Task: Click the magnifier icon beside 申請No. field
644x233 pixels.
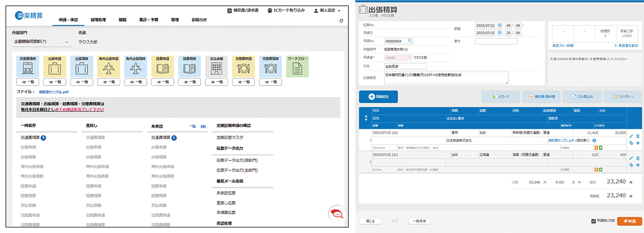Action: coord(410,40)
